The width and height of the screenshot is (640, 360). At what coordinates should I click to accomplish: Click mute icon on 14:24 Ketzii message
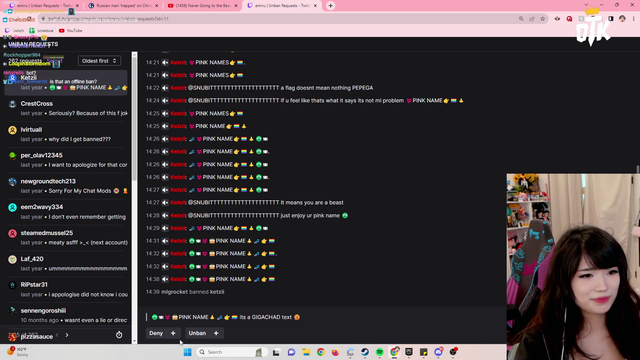coord(165,100)
